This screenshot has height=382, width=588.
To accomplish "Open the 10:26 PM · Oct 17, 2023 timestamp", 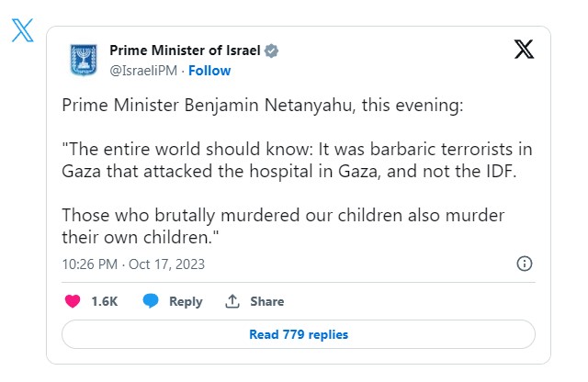I will 133,264.
